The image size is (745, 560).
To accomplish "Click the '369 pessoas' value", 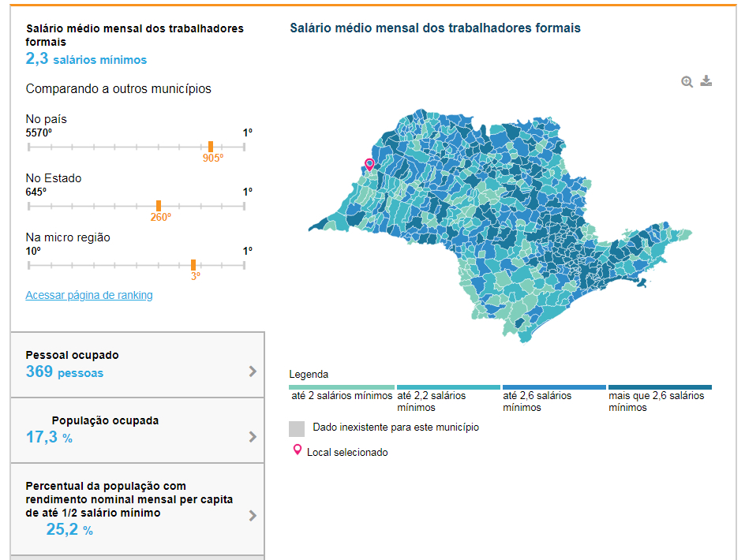I will coord(65,371).
